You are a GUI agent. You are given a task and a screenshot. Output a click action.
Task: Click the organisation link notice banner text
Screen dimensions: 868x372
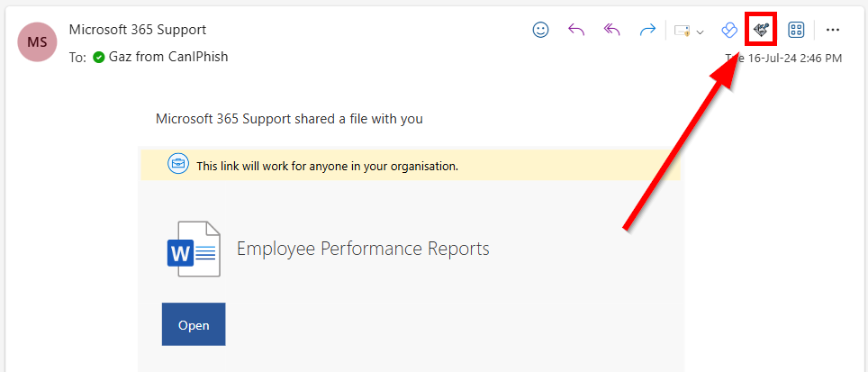tap(327, 166)
